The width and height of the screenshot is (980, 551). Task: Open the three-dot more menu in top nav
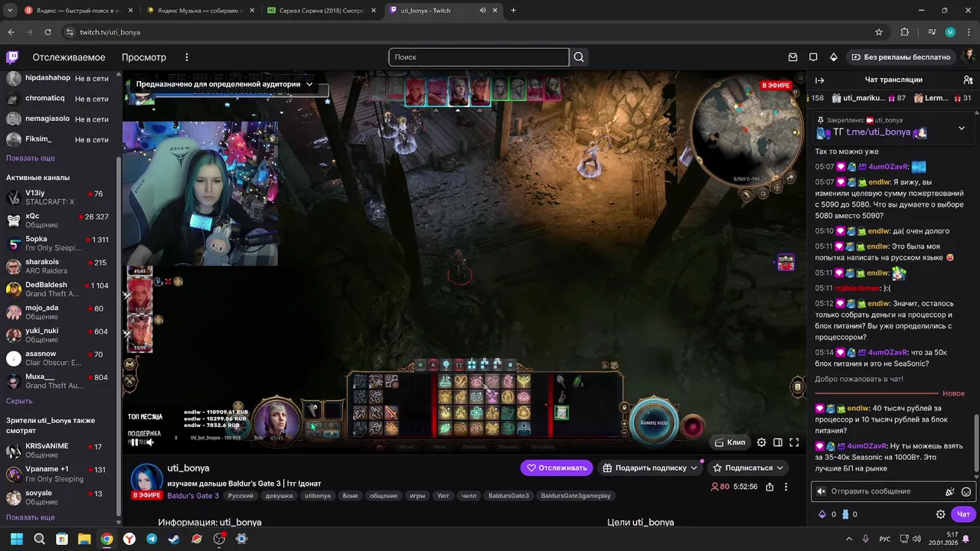pyautogui.click(x=186, y=57)
